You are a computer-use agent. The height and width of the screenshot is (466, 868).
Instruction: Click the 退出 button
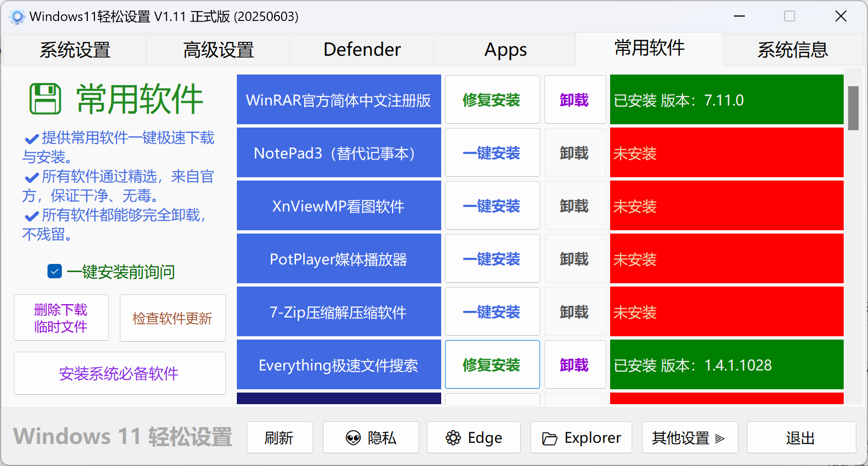click(x=801, y=437)
